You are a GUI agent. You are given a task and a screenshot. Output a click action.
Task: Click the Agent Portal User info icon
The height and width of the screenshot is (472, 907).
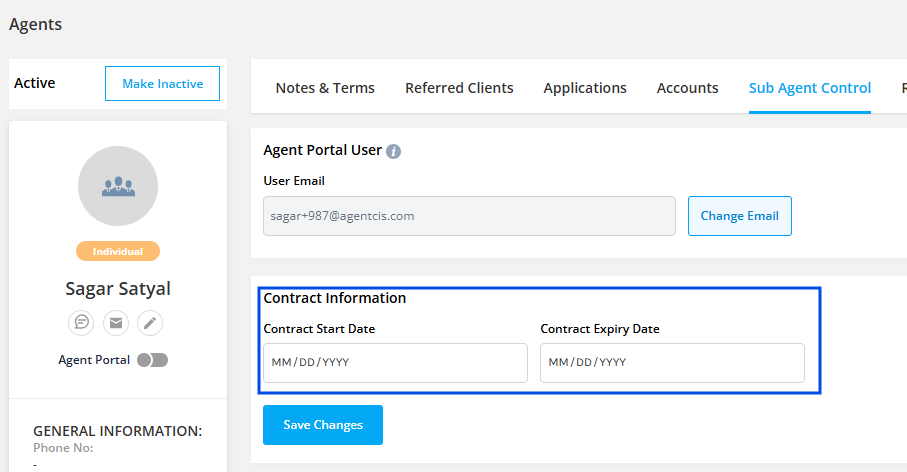(x=394, y=151)
